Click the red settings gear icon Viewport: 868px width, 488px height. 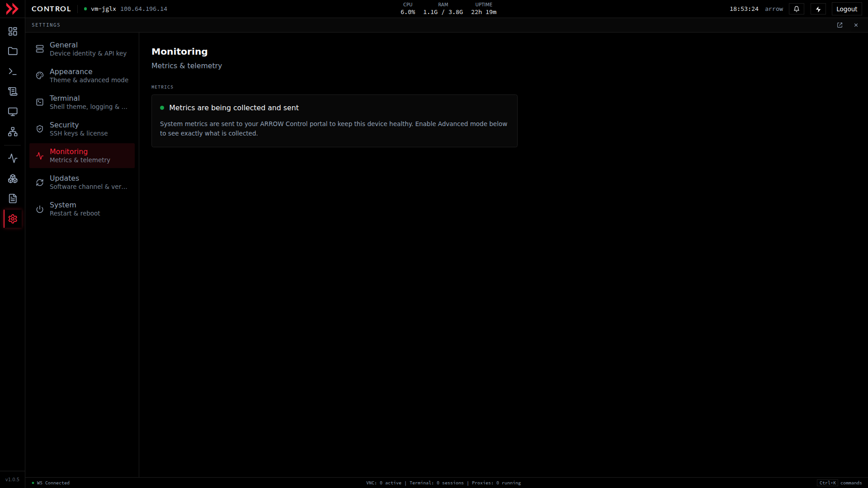[x=13, y=219]
